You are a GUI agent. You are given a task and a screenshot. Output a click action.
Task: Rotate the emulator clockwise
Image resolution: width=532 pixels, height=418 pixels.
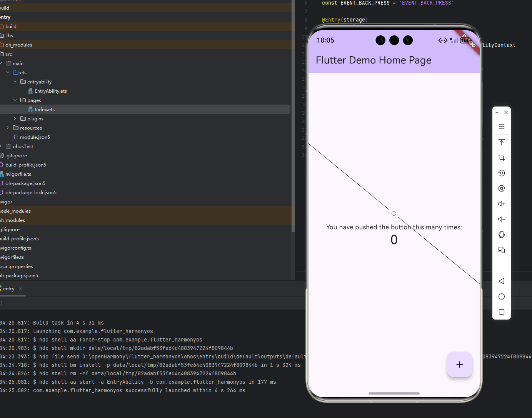pyautogui.click(x=502, y=188)
